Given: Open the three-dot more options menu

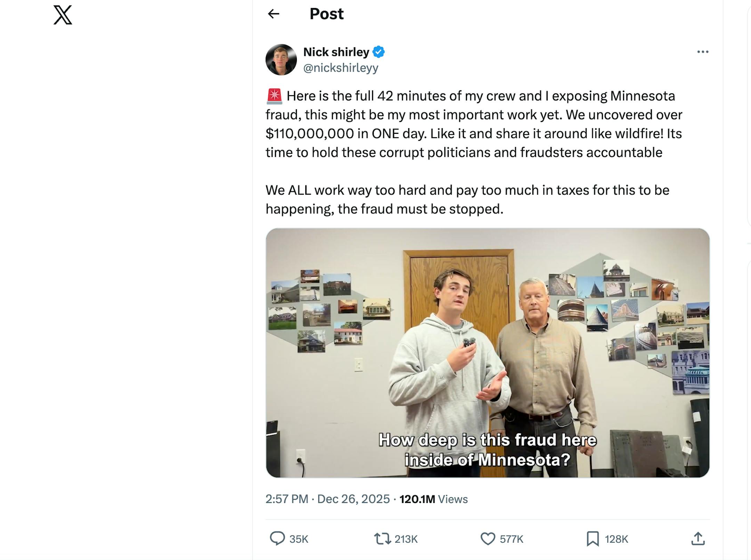Looking at the screenshot, I should tap(703, 51).
